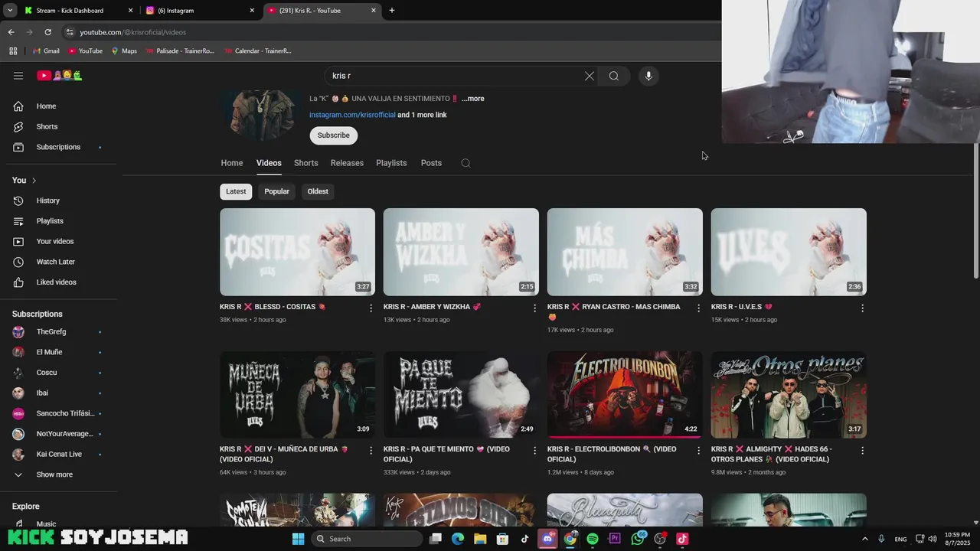Open options menu for AMBER Y WIZKHA video

(x=534, y=308)
